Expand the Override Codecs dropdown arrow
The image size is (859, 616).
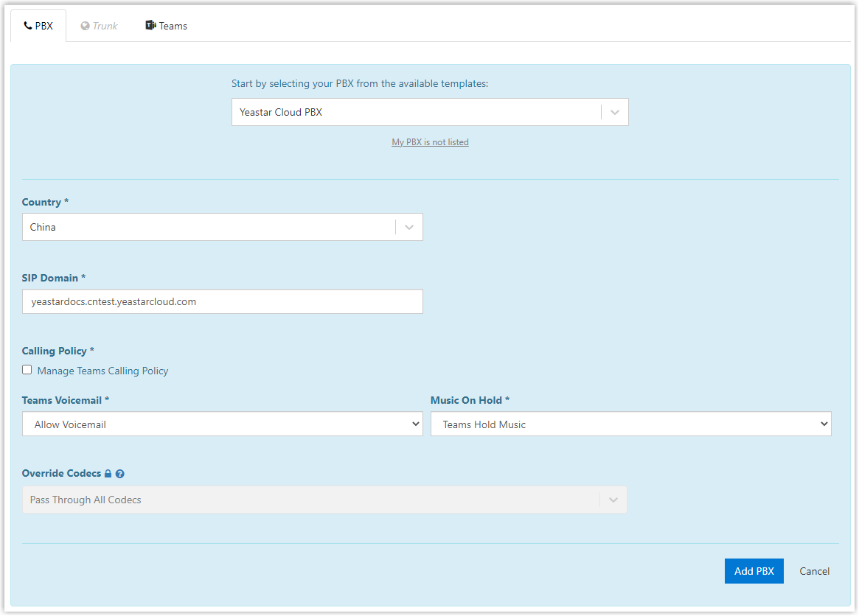pyautogui.click(x=613, y=500)
